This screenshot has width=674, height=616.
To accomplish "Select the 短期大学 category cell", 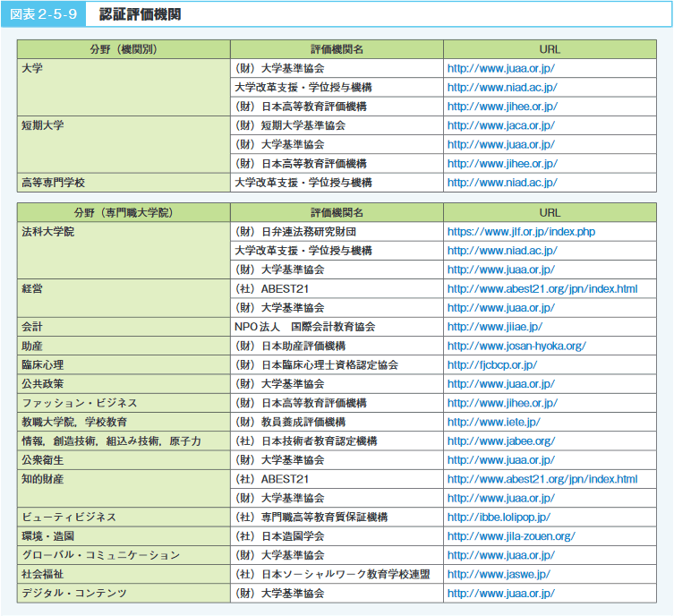I will (x=124, y=144).
